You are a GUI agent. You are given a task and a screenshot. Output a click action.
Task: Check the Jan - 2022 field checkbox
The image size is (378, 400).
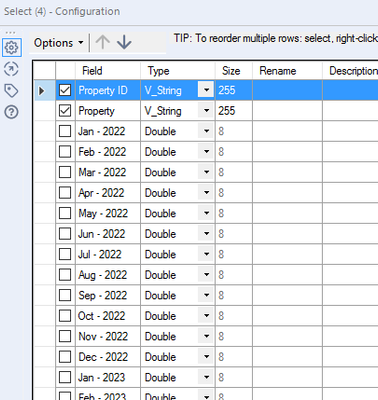[x=65, y=131]
